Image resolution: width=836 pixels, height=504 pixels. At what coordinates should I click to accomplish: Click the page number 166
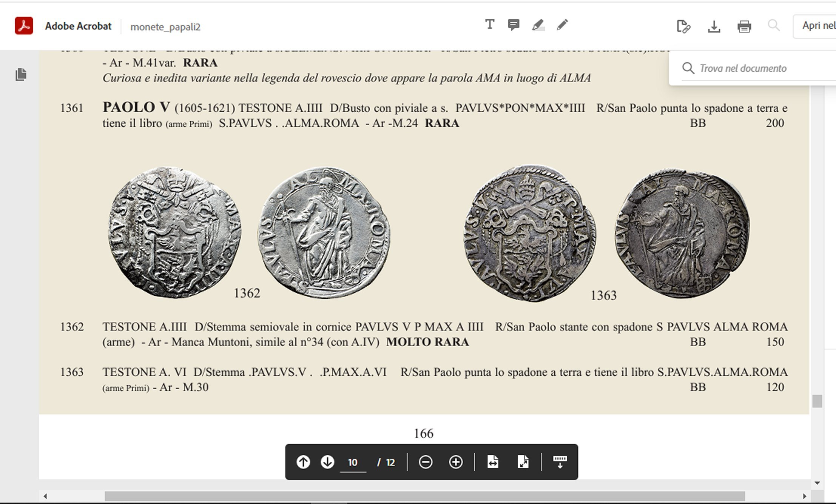tap(424, 433)
